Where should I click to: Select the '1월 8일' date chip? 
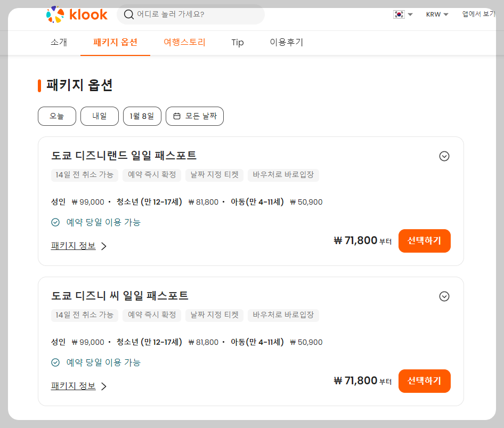(x=142, y=116)
